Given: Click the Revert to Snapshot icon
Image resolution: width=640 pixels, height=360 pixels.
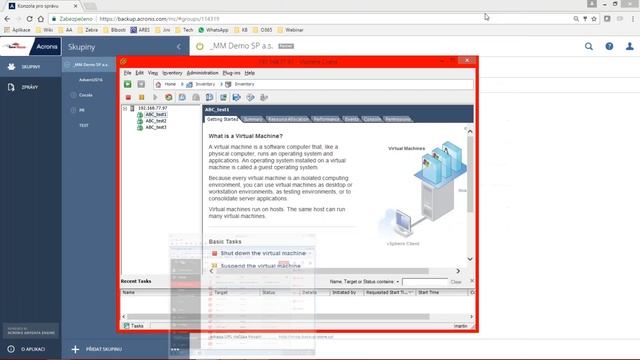Looking at the screenshot, I should click(x=196, y=98).
